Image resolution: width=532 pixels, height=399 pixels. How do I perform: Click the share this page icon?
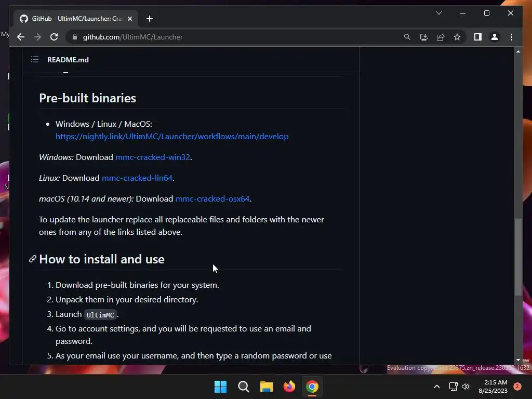441,37
